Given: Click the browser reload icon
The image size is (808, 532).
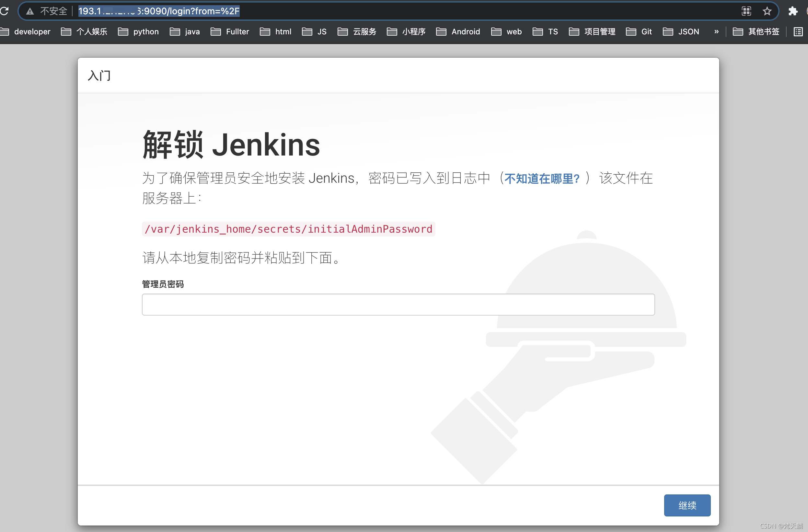Looking at the screenshot, I should pyautogui.click(x=4, y=11).
